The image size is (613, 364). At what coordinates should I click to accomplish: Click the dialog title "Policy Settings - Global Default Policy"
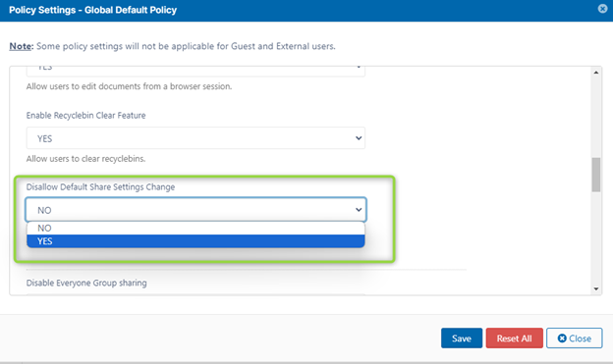pos(92,10)
